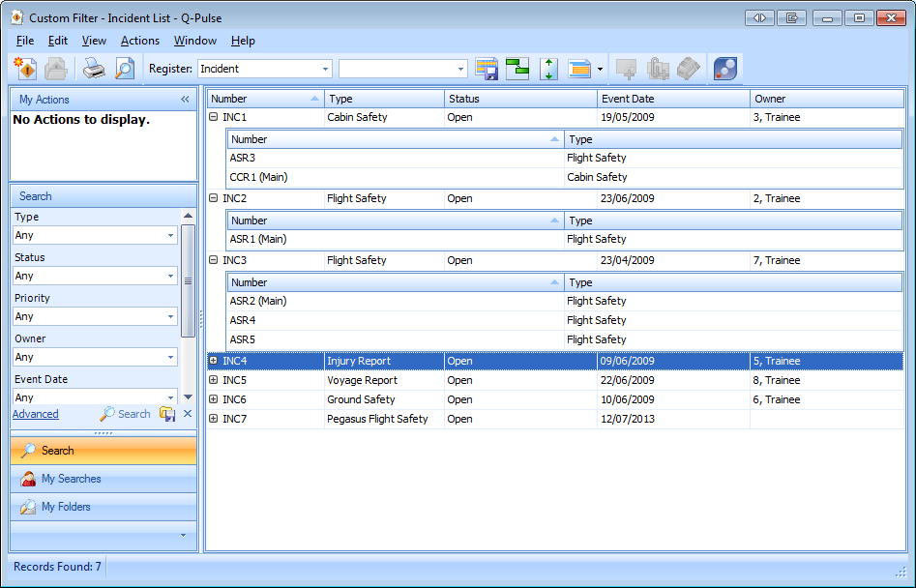Open the dropdown arrow beside the view pane icon

[x=600, y=69]
